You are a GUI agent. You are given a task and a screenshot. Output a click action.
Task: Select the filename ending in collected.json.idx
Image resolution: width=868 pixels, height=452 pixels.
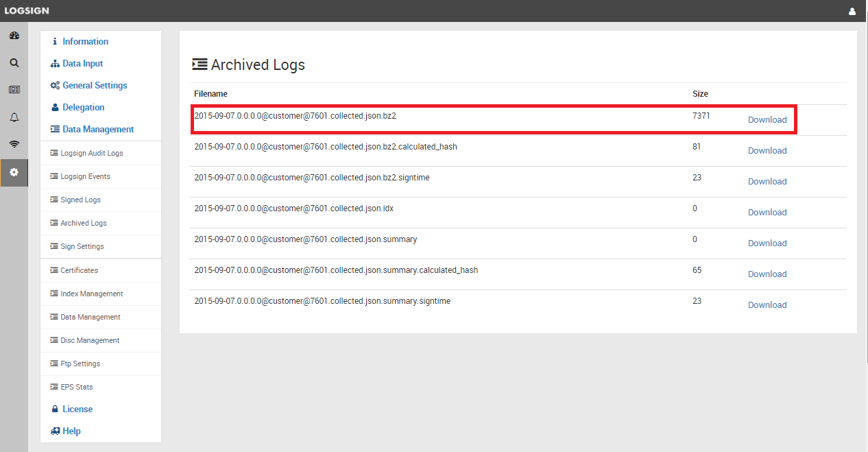pyautogui.click(x=293, y=209)
